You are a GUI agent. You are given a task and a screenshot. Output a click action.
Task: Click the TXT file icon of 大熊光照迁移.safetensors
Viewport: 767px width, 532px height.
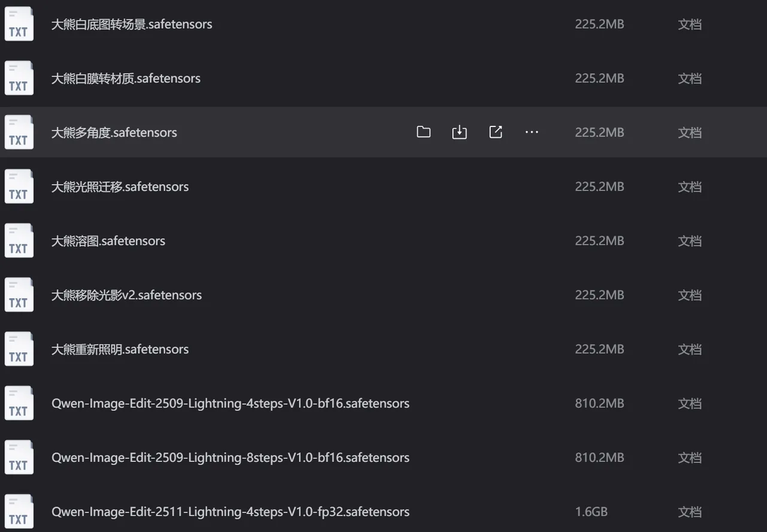pos(19,187)
